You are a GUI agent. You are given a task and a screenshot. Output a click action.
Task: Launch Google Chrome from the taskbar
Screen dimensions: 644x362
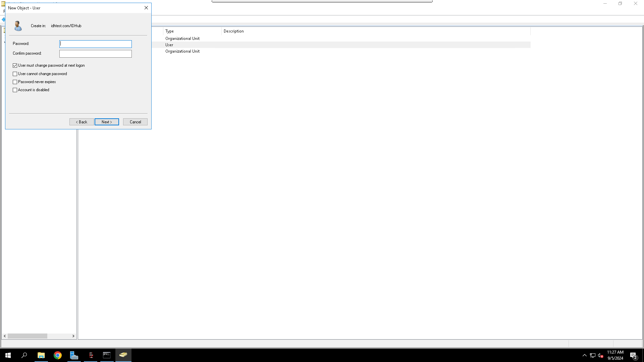click(58, 355)
